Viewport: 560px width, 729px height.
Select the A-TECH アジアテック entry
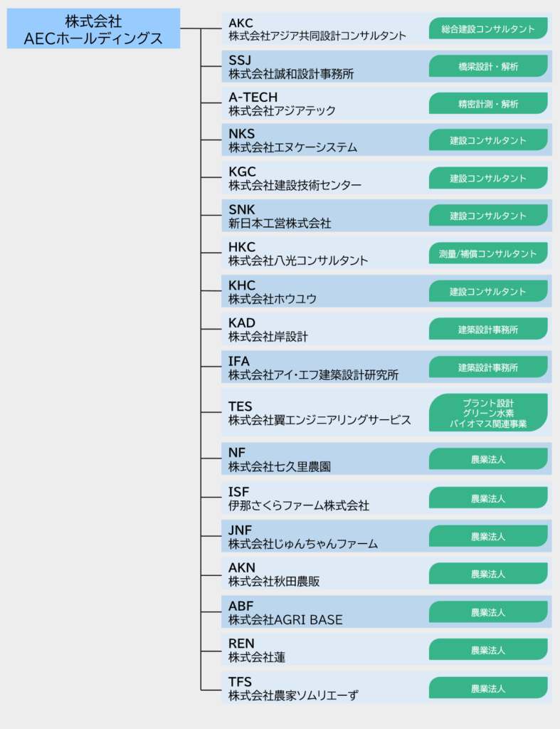[282, 104]
